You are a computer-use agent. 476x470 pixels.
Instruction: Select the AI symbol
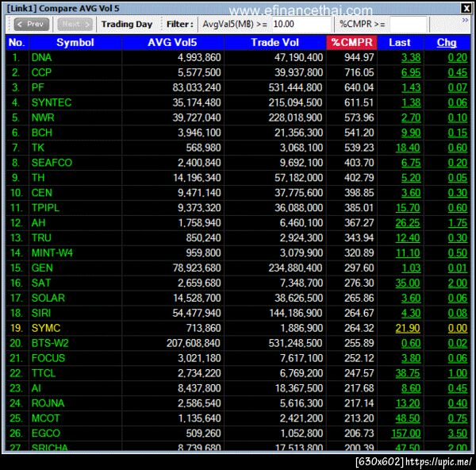click(36, 388)
